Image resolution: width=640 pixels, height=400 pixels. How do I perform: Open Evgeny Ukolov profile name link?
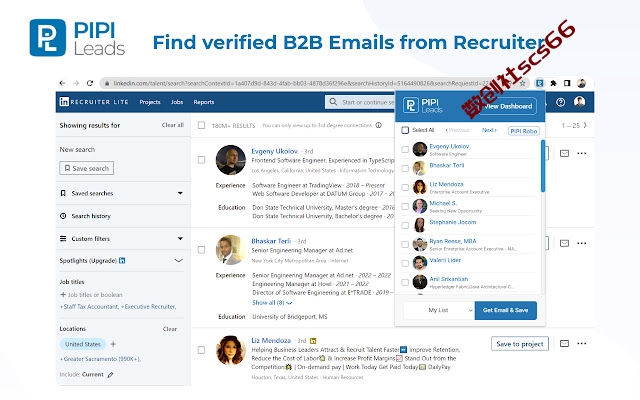coord(274,151)
